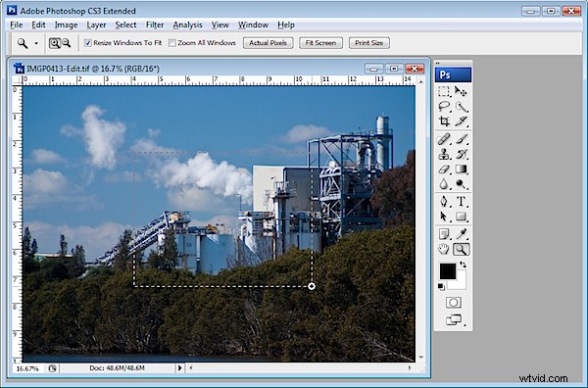Select the Eraser tool
The width and height of the screenshot is (588, 388).
[444, 170]
